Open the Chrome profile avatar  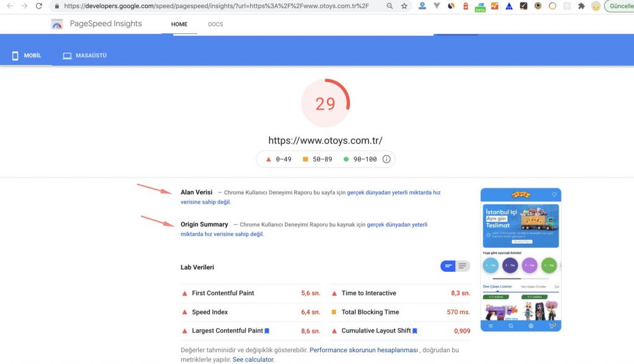click(596, 6)
